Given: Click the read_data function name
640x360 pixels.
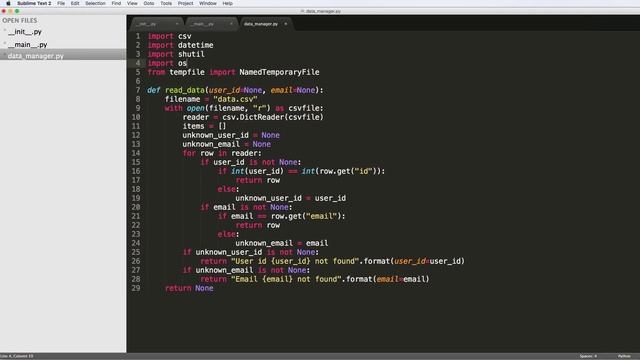Looking at the screenshot, I should click(184, 90).
